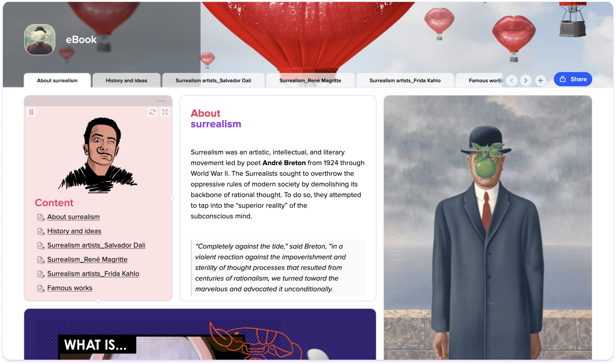Click page icon beside Salvador Dali link
The height and width of the screenshot is (364, 616).
(x=41, y=246)
